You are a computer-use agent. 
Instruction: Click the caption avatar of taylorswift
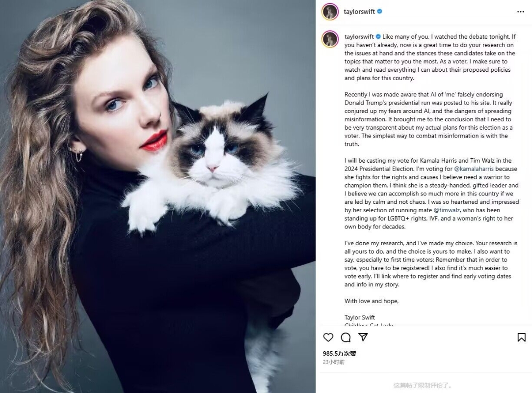point(330,39)
